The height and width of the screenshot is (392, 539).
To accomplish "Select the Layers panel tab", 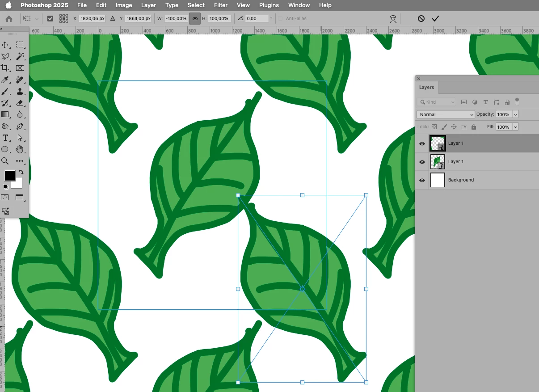I will 426,87.
